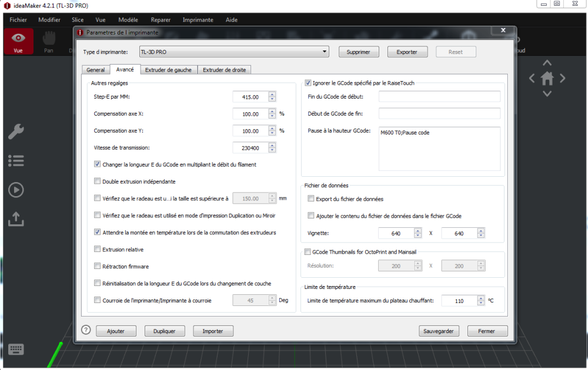Click the home view navigation icon

pos(547,78)
